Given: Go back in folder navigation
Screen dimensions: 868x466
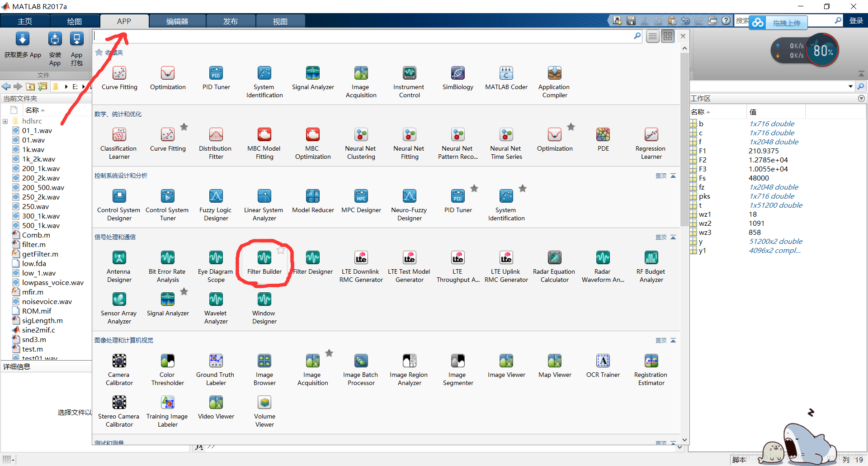Looking at the screenshot, I should click(6, 86).
